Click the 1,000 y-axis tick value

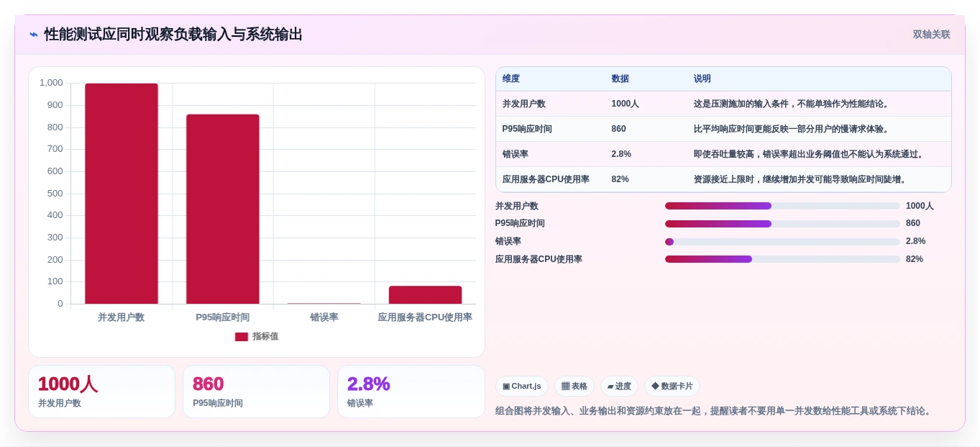[52, 83]
